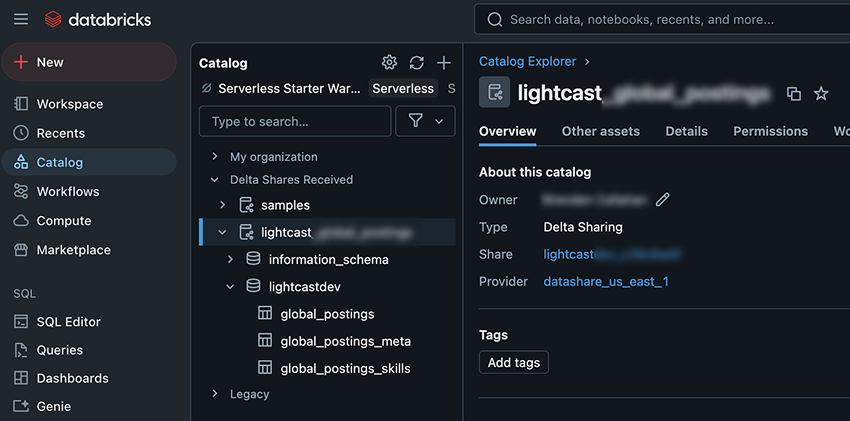Select lightcastdev schema
850x421 pixels.
(x=305, y=287)
